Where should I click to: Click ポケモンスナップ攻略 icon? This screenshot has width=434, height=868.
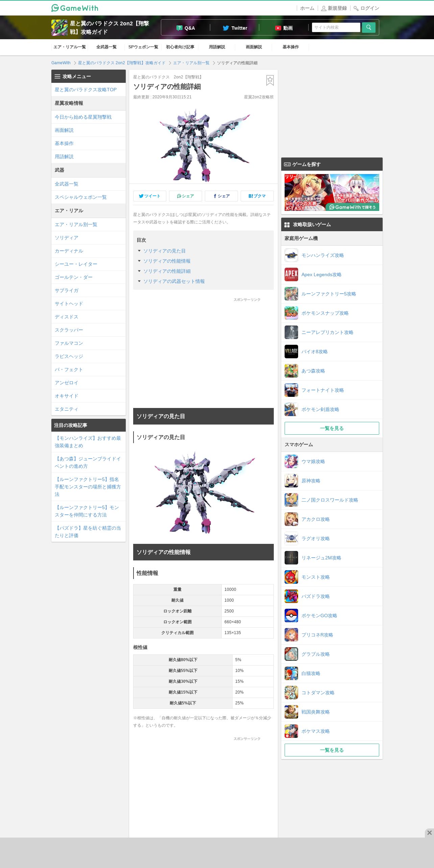291,313
